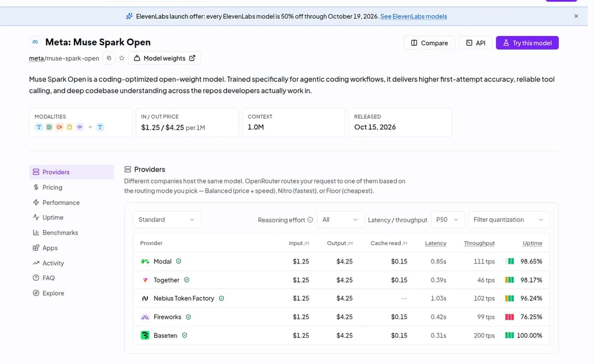The height and width of the screenshot is (364, 594).
Task: Click the Together provider name
Action: [x=166, y=280]
